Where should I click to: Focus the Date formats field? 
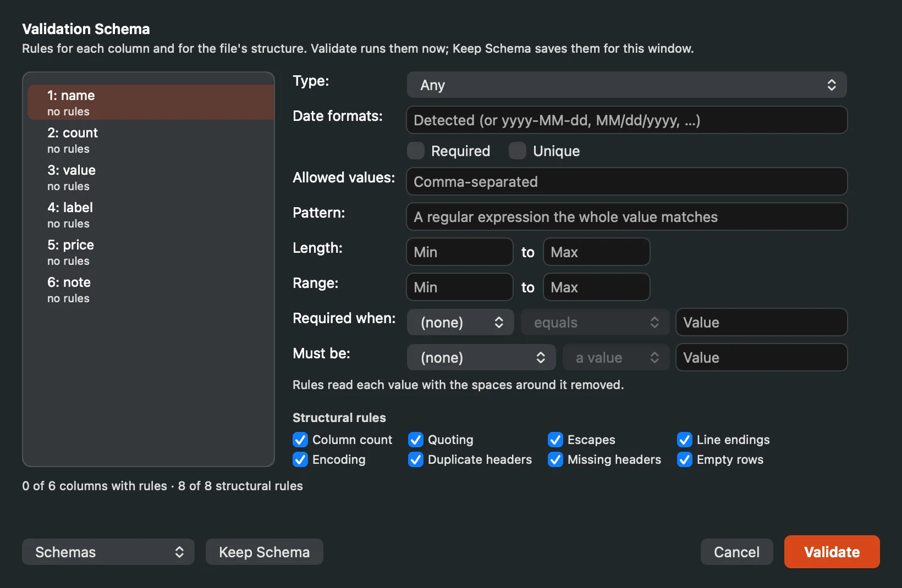point(627,120)
